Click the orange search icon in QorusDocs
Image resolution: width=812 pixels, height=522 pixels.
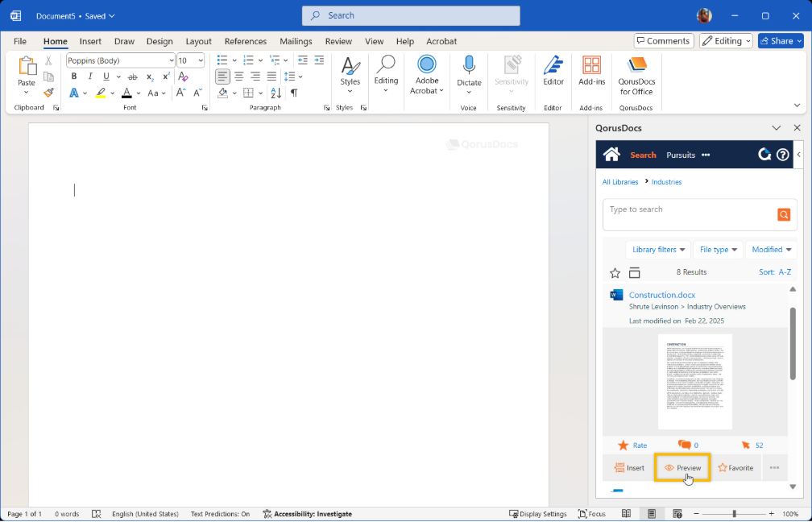pyautogui.click(x=783, y=214)
